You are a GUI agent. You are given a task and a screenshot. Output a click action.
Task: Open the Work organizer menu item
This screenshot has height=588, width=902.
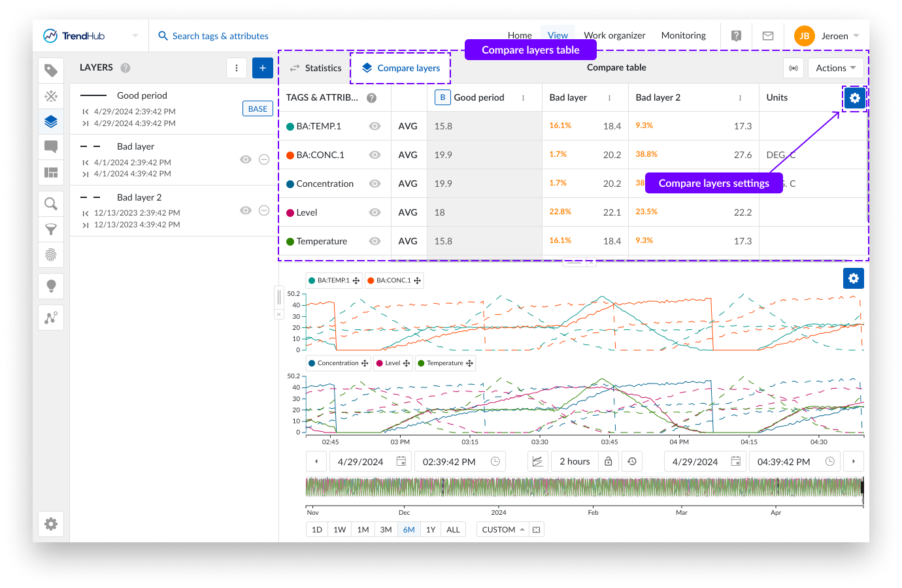pyautogui.click(x=614, y=35)
